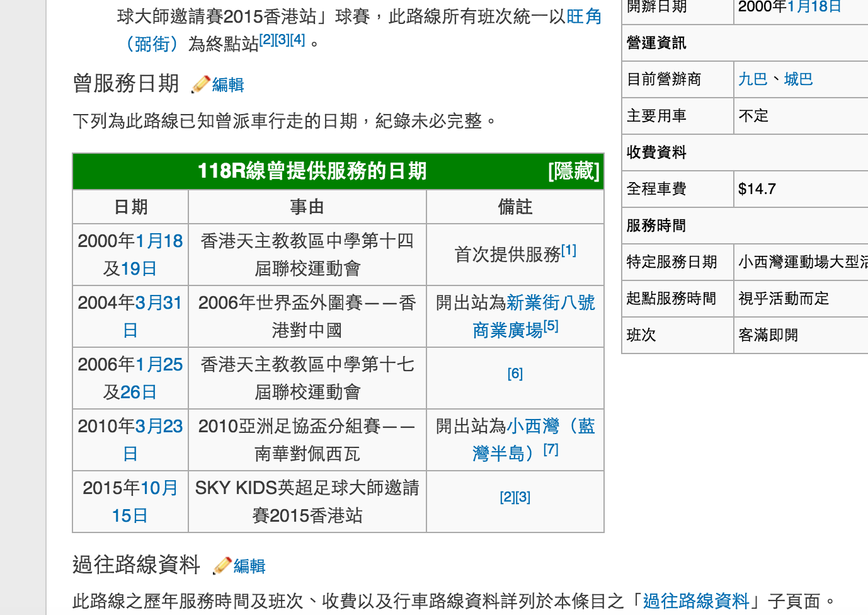868x615 pixels.
Task: Open 10月 date link in 2015 row
Action: [x=159, y=488]
